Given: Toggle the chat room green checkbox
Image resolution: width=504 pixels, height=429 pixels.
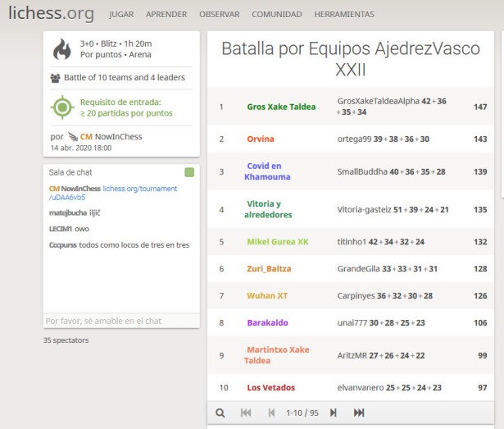Looking at the screenshot, I should pyautogui.click(x=189, y=173).
